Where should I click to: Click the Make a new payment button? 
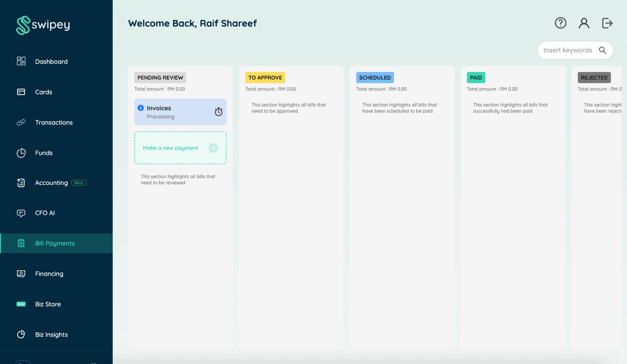[x=180, y=148]
